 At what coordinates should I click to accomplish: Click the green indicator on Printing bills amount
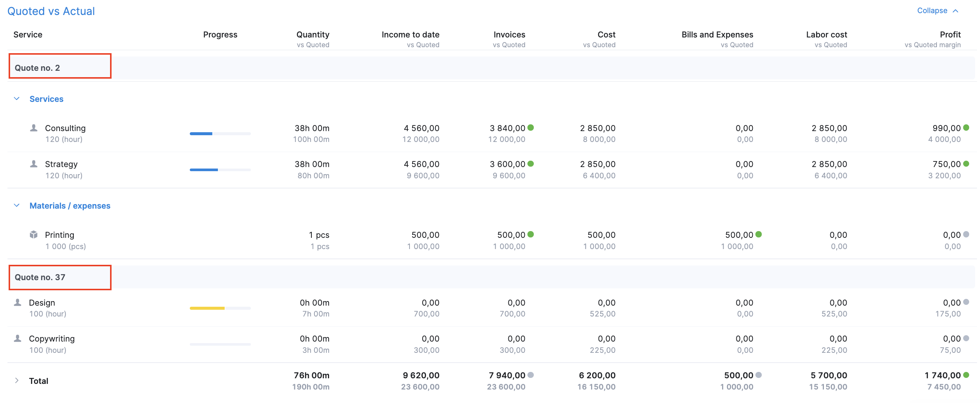759,234
